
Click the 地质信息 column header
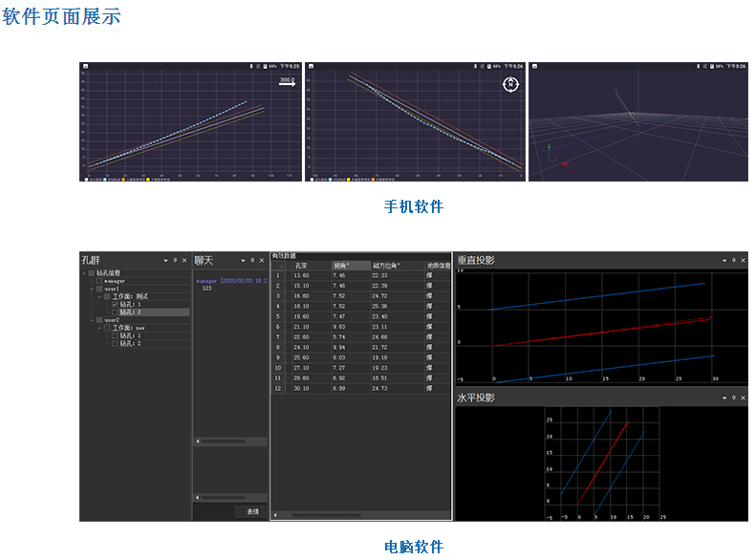tap(438, 266)
